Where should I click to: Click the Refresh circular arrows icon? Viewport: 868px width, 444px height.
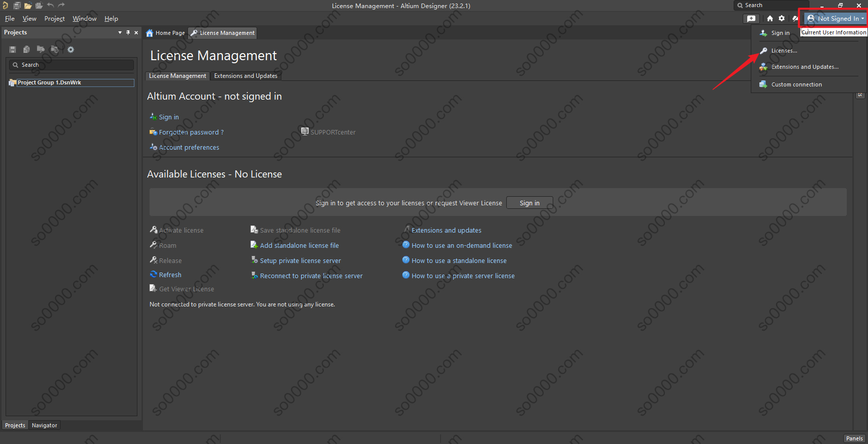(x=154, y=274)
